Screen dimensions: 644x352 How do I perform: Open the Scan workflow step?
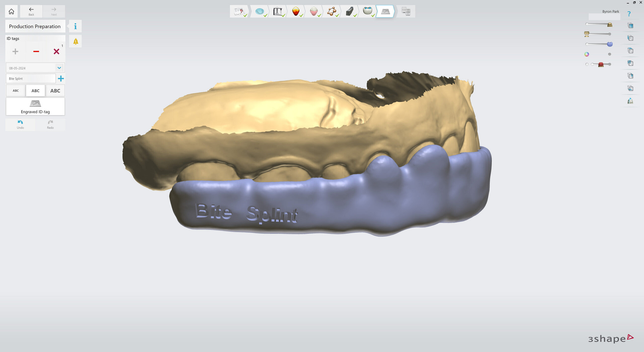click(260, 11)
